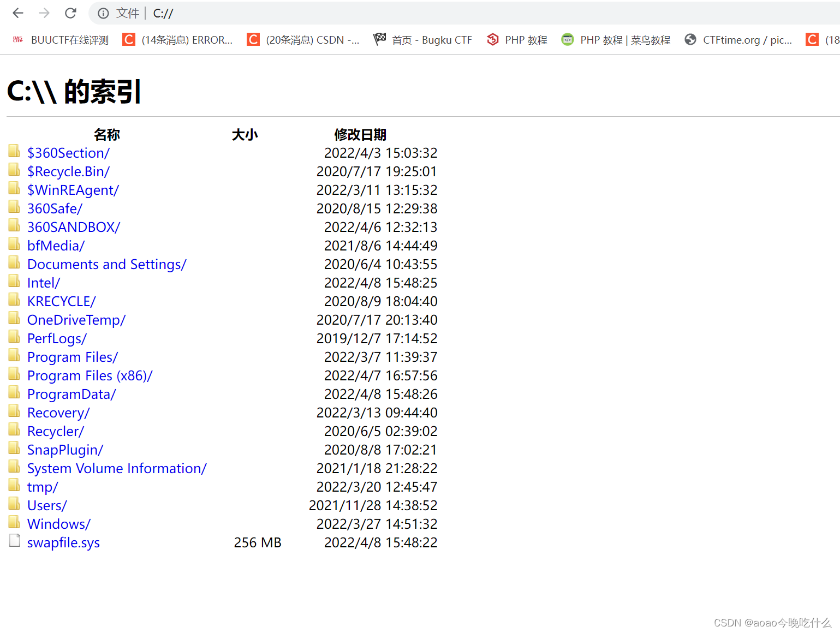Open the PerfLogs/ directory
This screenshot has height=633, width=840.
point(57,339)
